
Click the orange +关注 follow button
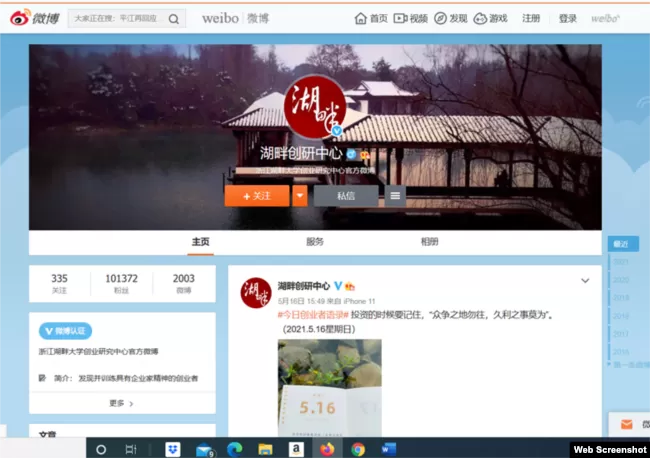point(257,196)
